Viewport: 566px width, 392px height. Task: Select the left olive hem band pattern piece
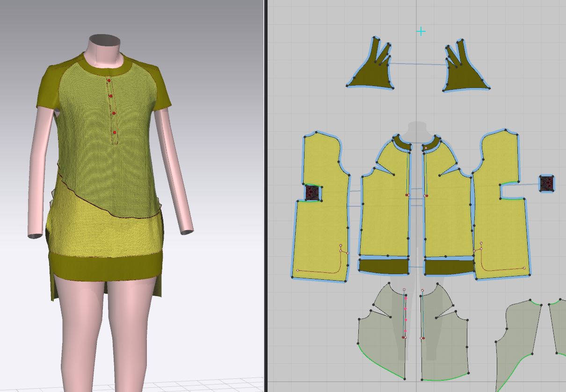(384, 266)
